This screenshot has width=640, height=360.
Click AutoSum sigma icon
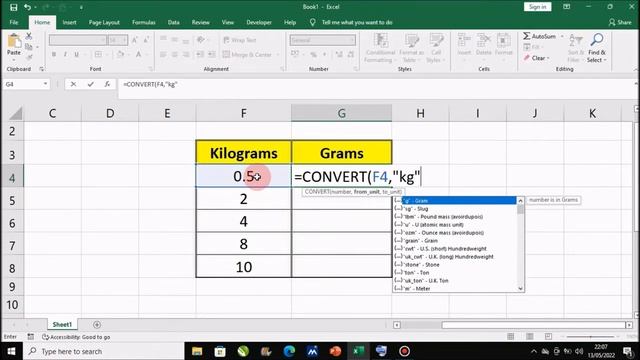pyautogui.click(x=527, y=36)
